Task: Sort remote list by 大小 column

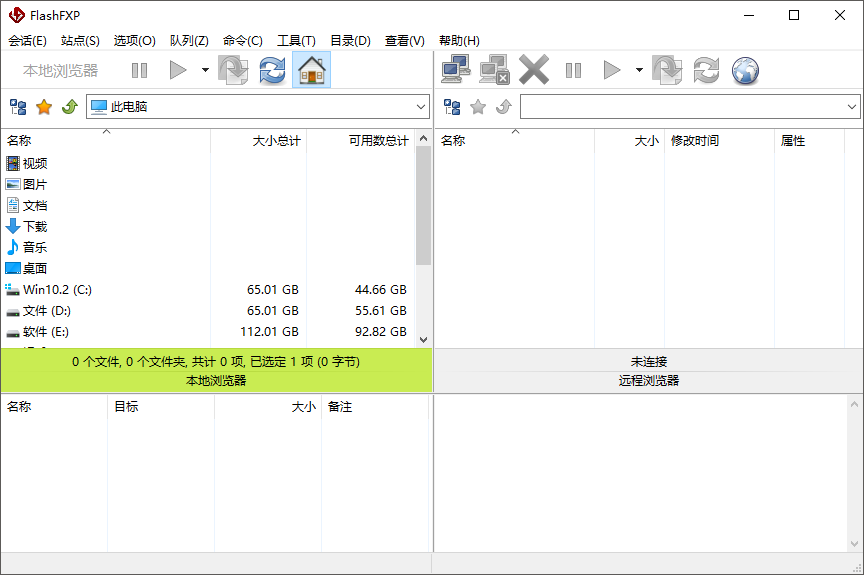Action: 630,141
